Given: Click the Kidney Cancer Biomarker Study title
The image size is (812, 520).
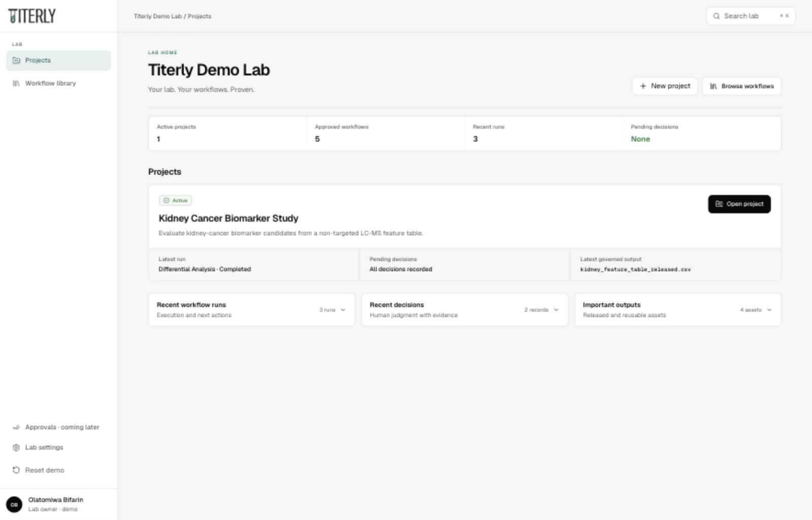Looking at the screenshot, I should pos(228,218).
